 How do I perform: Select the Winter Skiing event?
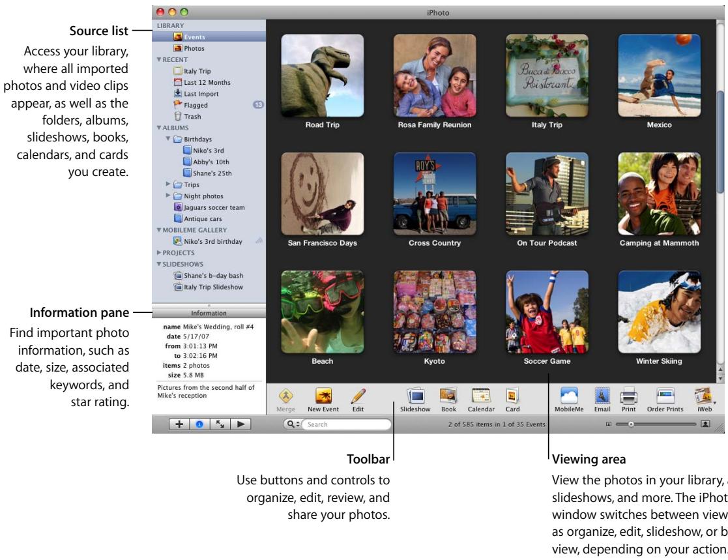pos(660,312)
